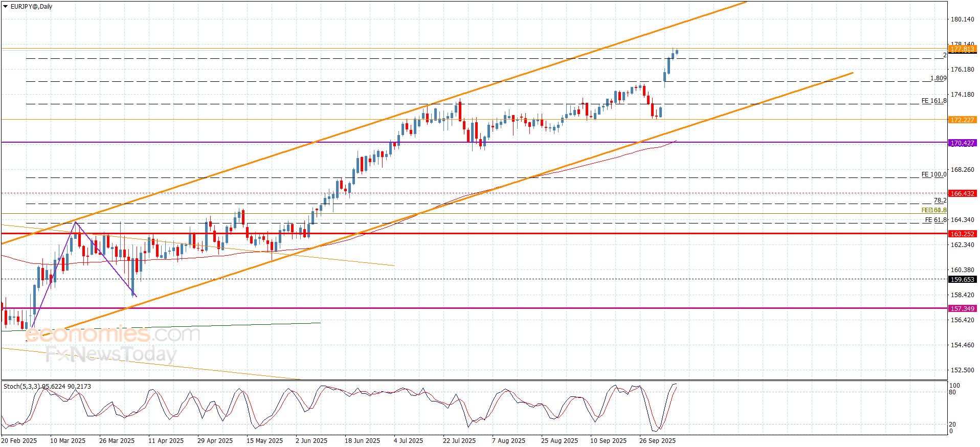This screenshot has height=447, width=980.
Task: Click the economies.com watermark
Action: (x=113, y=334)
